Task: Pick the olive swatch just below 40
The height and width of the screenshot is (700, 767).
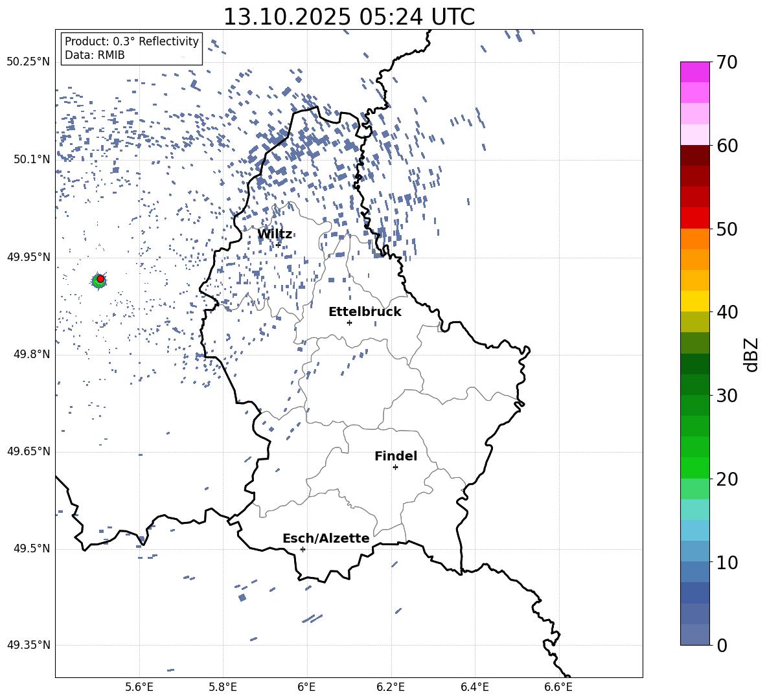Action: point(694,322)
